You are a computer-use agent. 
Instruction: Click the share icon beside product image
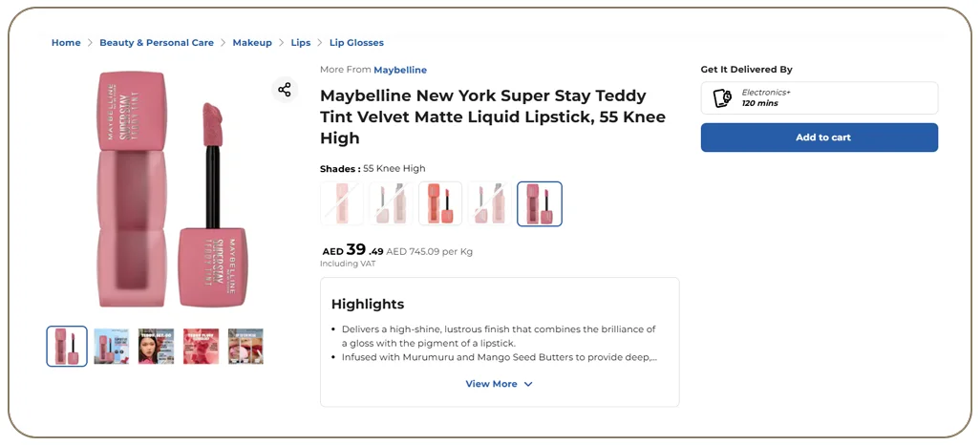285,90
